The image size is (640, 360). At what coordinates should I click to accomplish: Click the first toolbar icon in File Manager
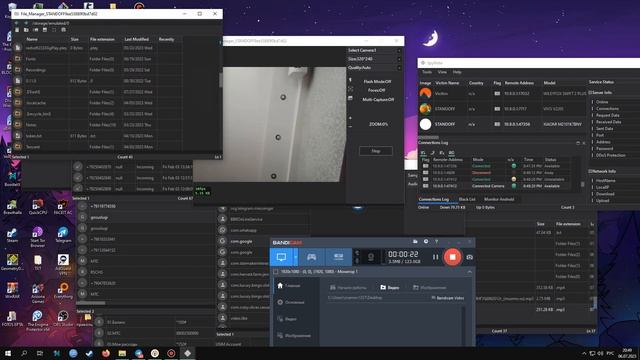coord(17,30)
